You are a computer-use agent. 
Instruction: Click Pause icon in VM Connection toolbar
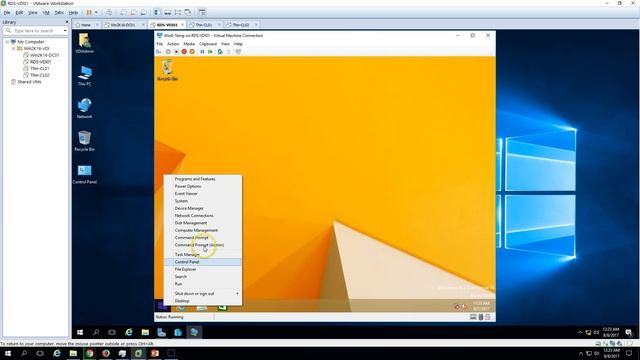point(202,52)
